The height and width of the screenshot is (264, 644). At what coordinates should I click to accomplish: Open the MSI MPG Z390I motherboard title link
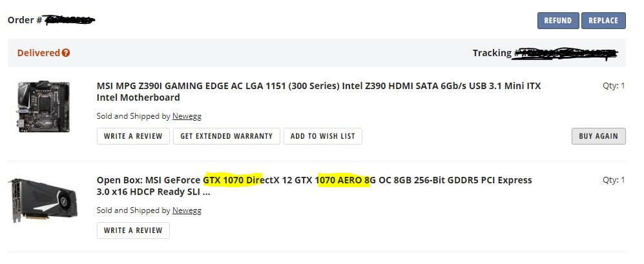coord(318,92)
